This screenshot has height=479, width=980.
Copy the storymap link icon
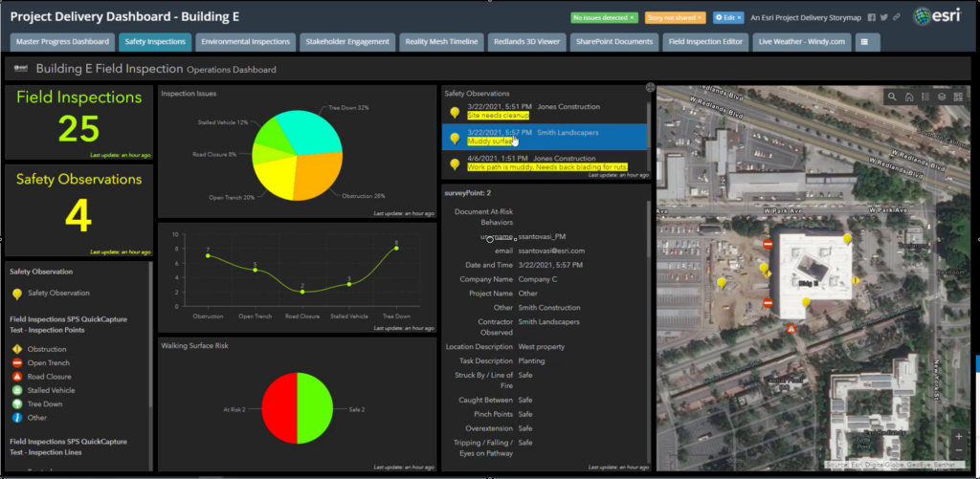[x=896, y=17]
